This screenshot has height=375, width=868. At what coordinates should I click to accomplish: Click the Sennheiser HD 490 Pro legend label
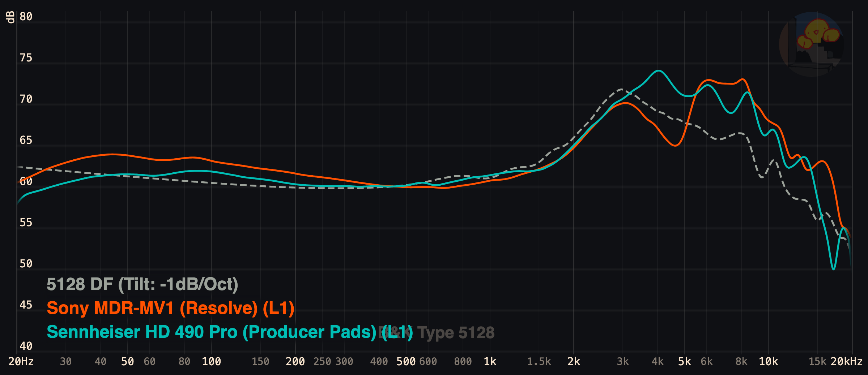230,332
